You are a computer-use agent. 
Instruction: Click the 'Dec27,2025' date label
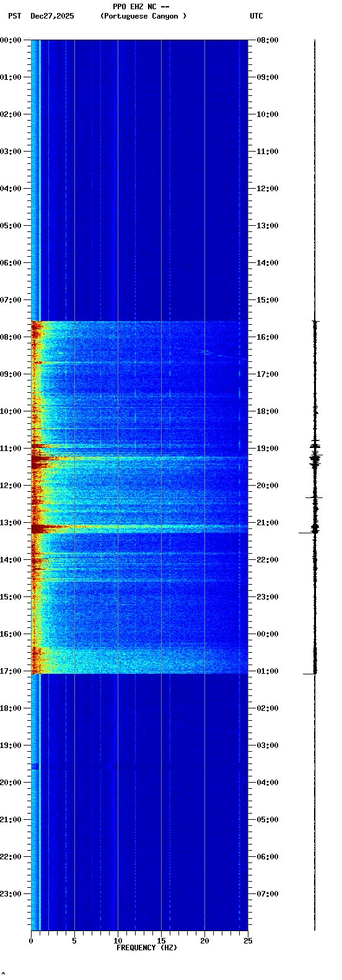point(52,16)
